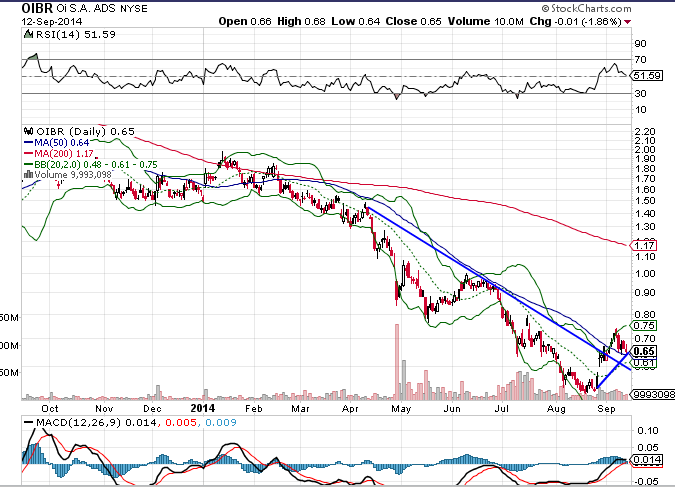Screen dimensions: 675x487
Task: Click the green 0.75 upper band price tag
Action: tap(644, 326)
